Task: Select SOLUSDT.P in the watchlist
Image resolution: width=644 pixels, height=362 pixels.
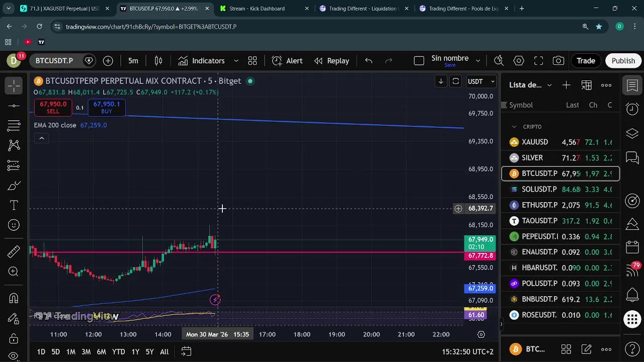Action: coord(560,190)
